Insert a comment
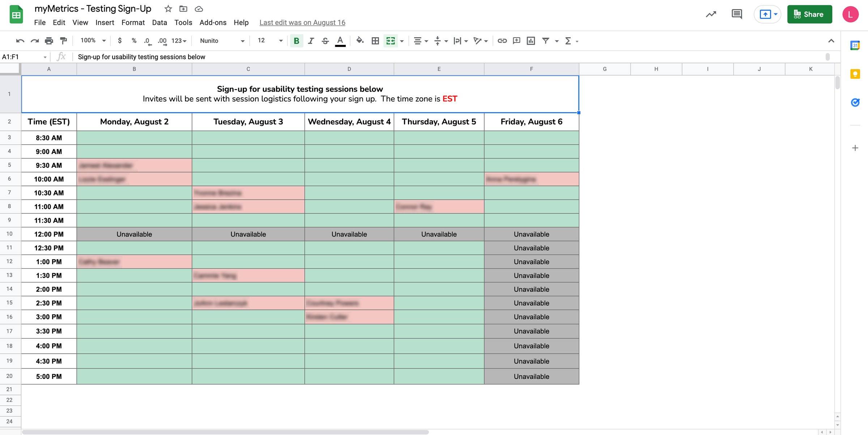 click(x=516, y=41)
